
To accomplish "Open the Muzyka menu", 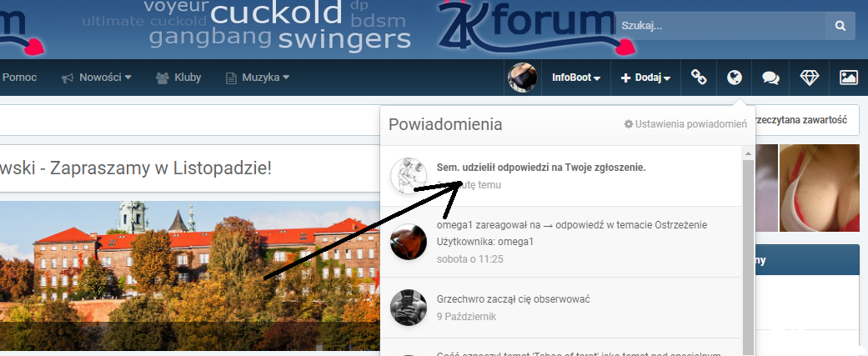I will 258,78.
